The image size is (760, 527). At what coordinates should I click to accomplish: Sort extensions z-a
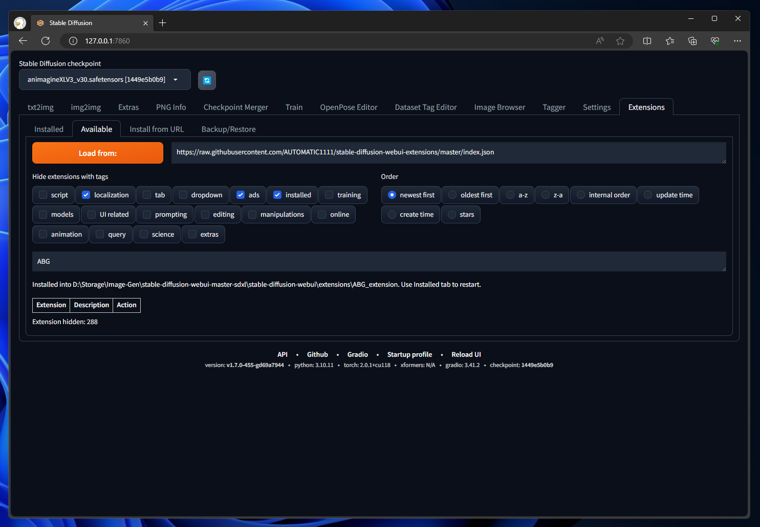545,195
